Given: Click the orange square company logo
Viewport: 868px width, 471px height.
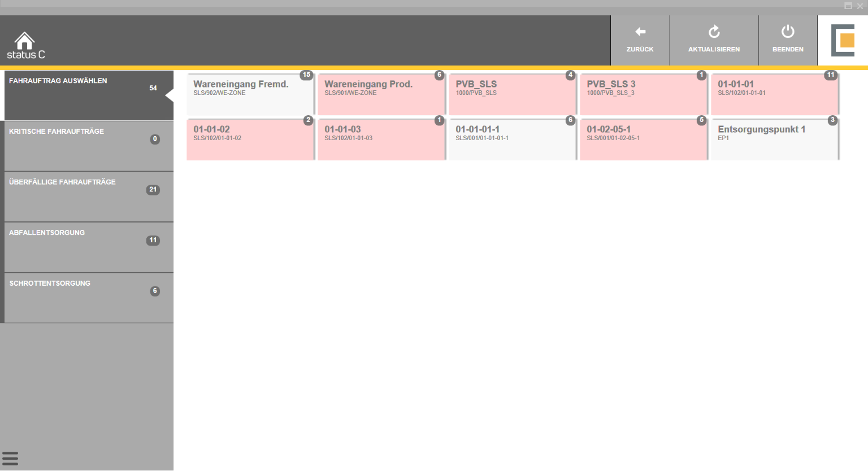Looking at the screenshot, I should (843, 41).
